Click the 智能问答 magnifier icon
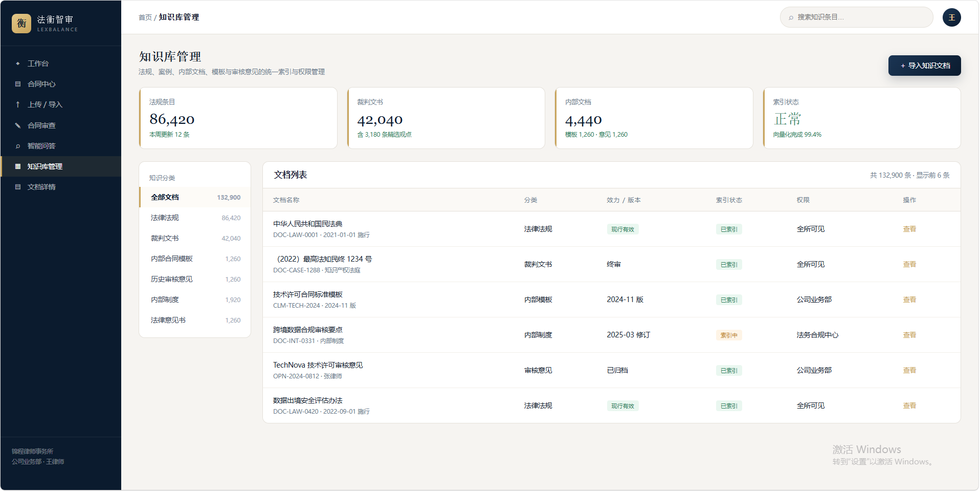This screenshot has width=980, height=491. (x=18, y=146)
